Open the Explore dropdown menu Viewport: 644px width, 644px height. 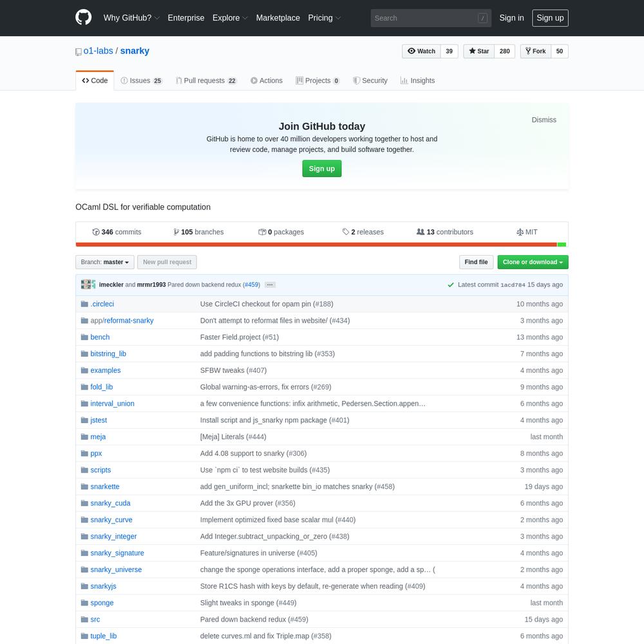tap(230, 17)
